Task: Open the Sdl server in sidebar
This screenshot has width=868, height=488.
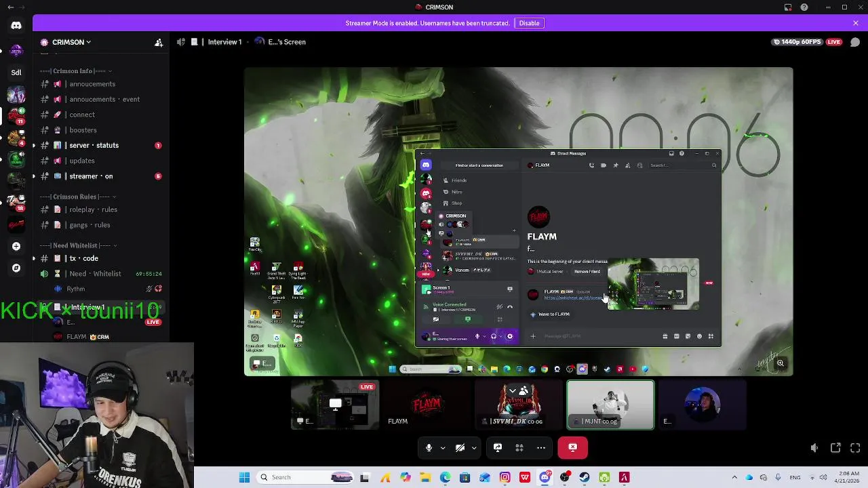Action: pos(16,73)
